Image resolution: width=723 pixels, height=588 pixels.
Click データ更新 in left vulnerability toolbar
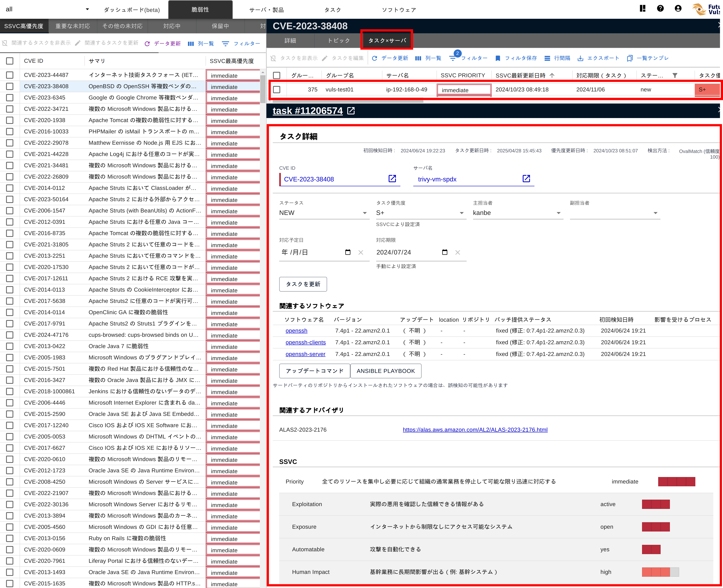pos(162,44)
